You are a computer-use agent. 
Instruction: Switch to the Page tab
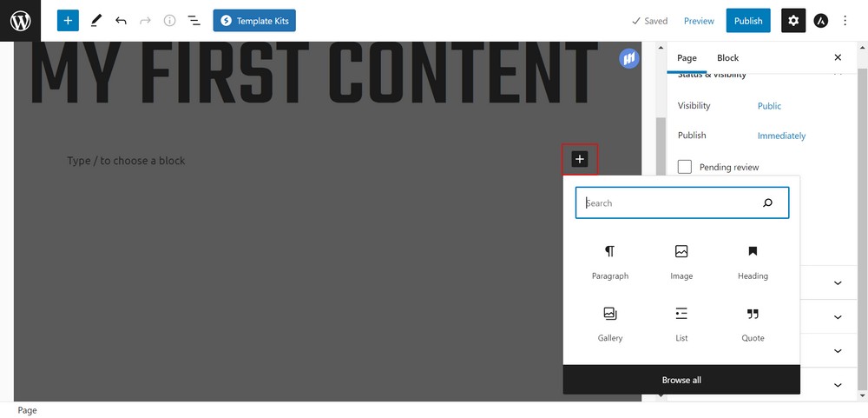[687, 57]
